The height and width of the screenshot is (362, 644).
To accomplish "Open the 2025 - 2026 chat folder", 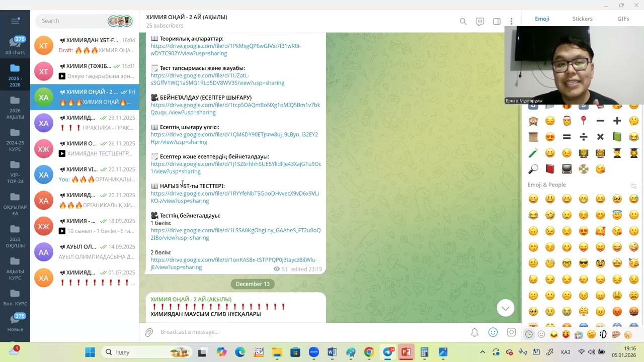I will click(x=15, y=74).
